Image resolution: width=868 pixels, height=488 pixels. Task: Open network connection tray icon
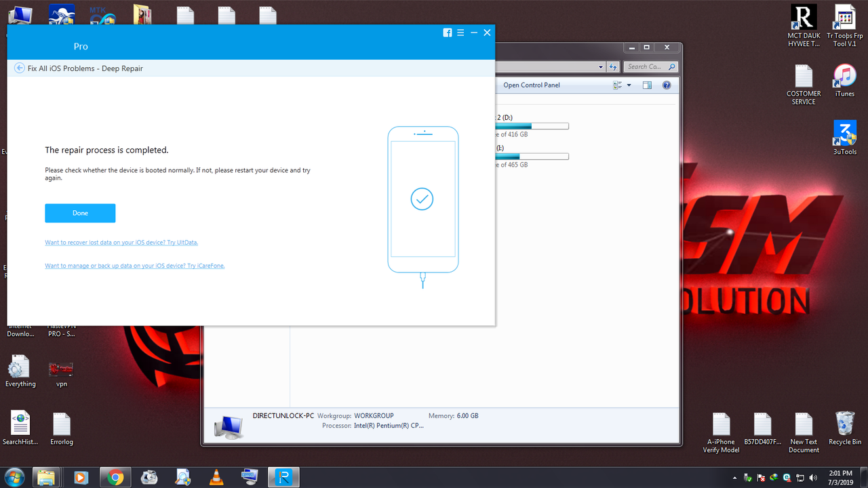pos(800,478)
